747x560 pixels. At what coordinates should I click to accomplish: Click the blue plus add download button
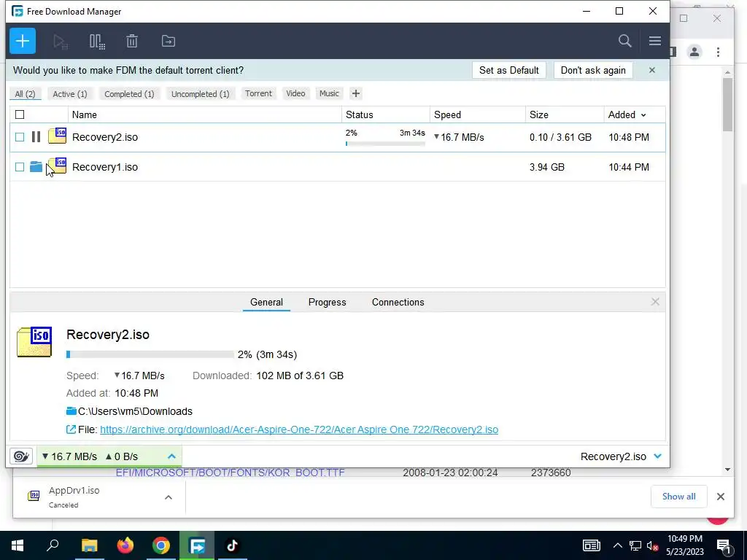tap(23, 41)
